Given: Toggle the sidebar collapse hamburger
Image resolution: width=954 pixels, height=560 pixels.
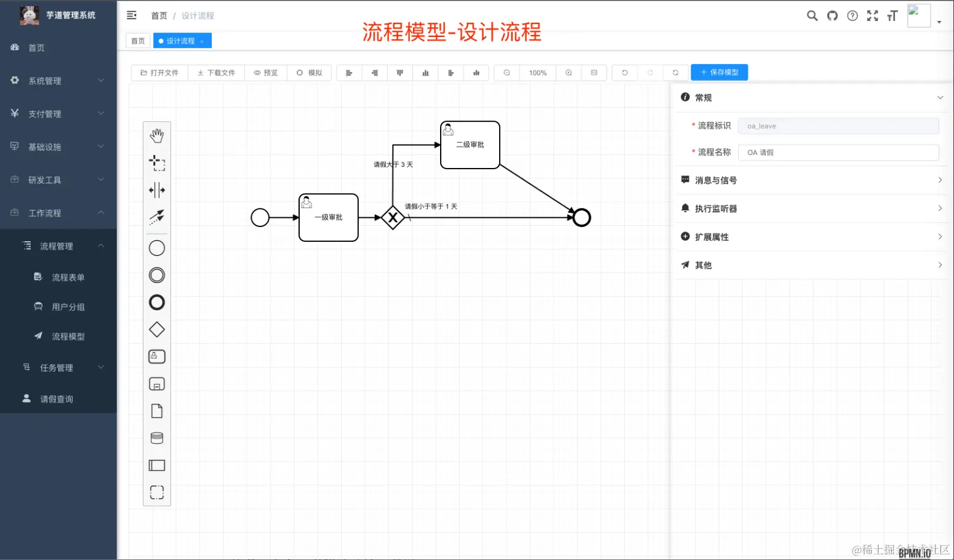Looking at the screenshot, I should point(132,15).
